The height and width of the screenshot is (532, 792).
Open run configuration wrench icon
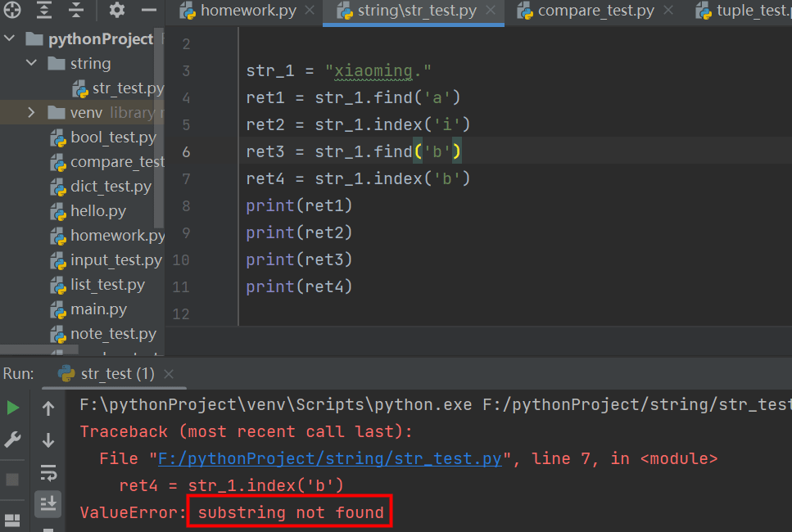tap(13, 440)
